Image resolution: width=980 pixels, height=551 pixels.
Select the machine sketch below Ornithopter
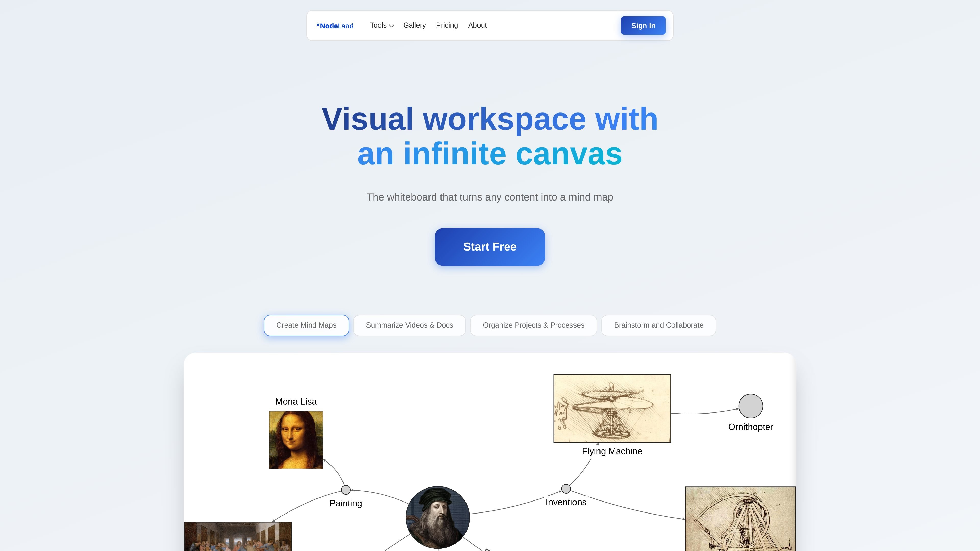[x=740, y=519]
